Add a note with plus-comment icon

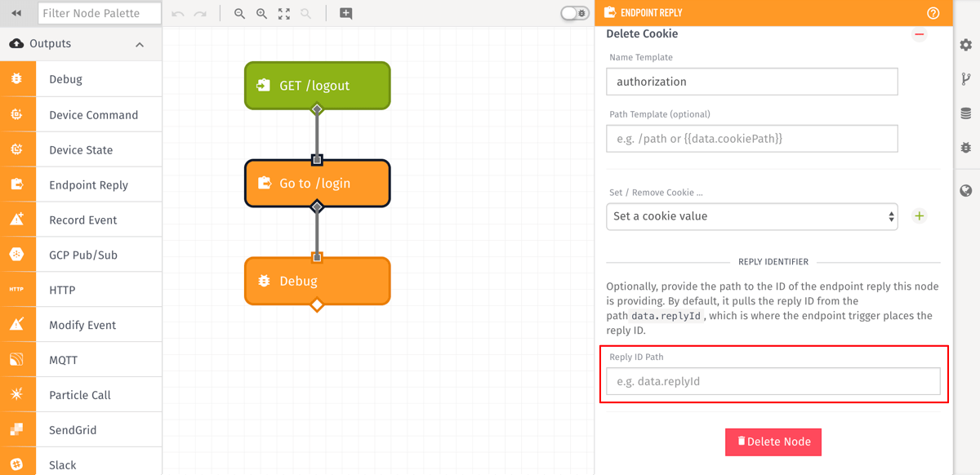tap(345, 14)
